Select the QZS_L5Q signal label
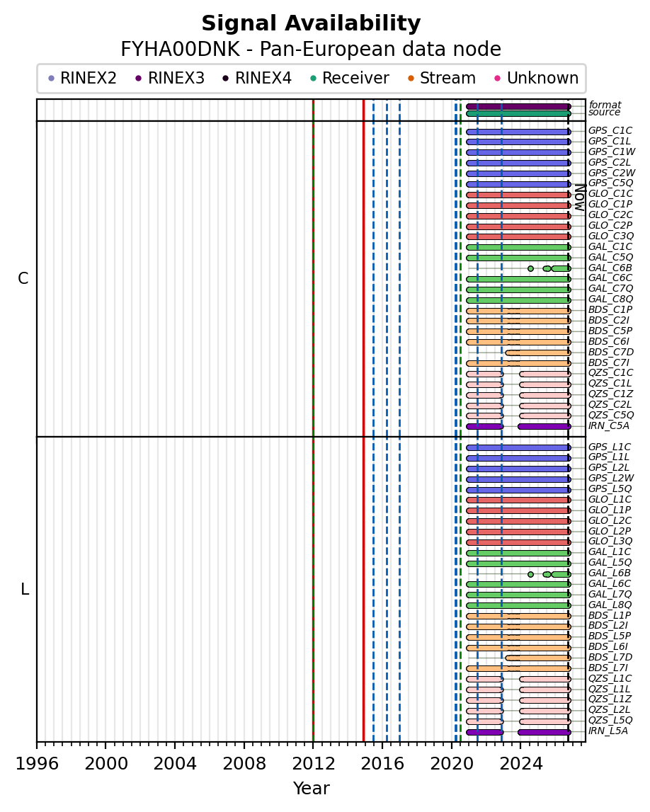Viewport: 650px width, 812px height. tap(610, 721)
